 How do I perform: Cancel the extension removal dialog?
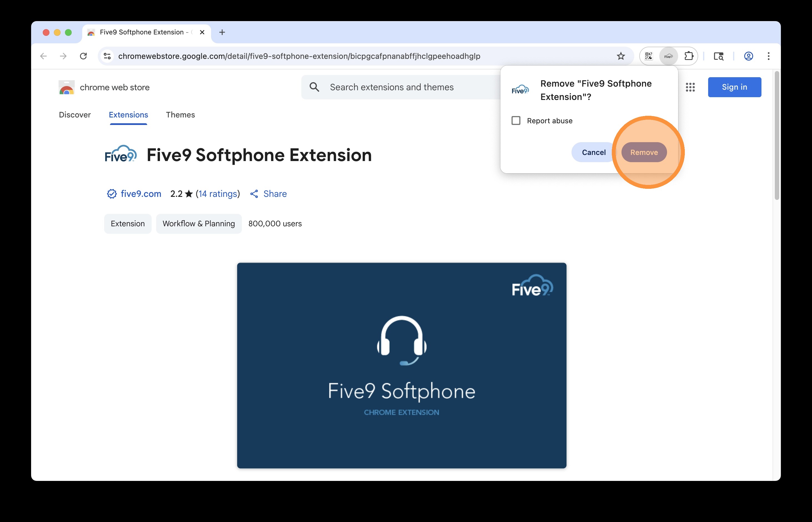594,152
